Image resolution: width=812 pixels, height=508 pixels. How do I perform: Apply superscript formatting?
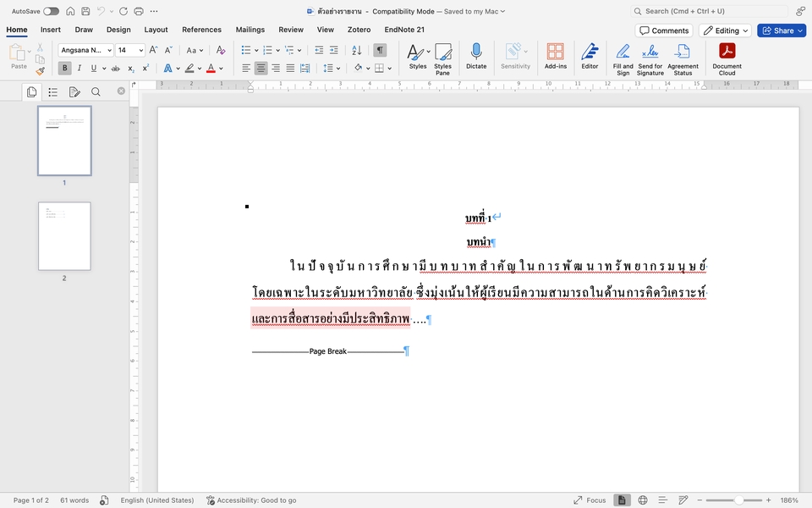pyautogui.click(x=145, y=68)
